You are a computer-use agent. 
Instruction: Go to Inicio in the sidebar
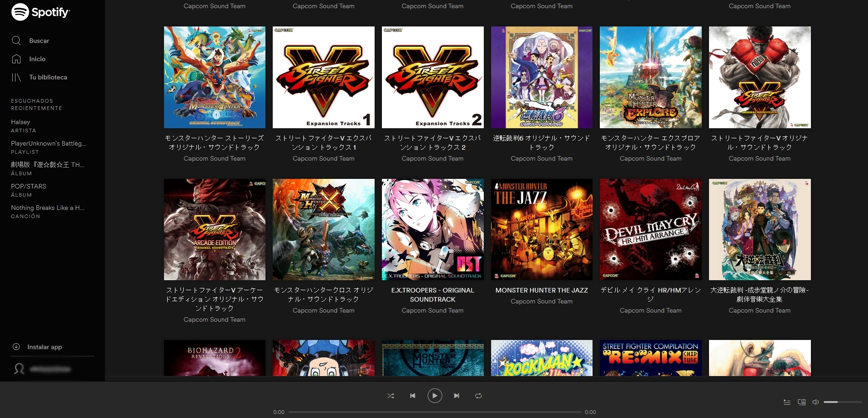point(37,59)
